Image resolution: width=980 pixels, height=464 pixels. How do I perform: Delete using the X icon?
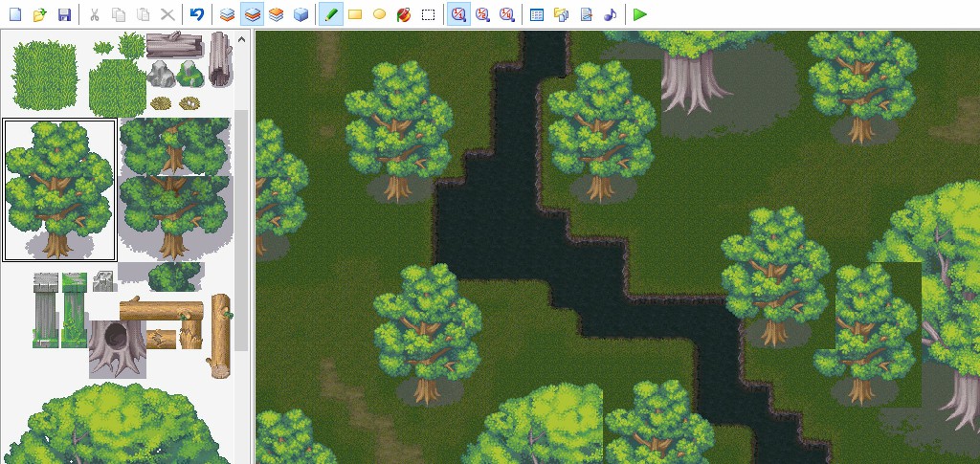pyautogui.click(x=167, y=14)
